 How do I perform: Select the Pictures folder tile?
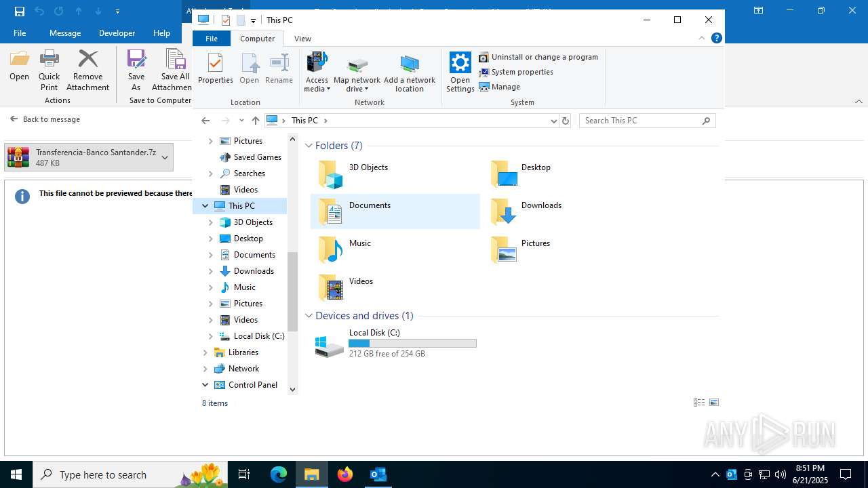(568, 249)
